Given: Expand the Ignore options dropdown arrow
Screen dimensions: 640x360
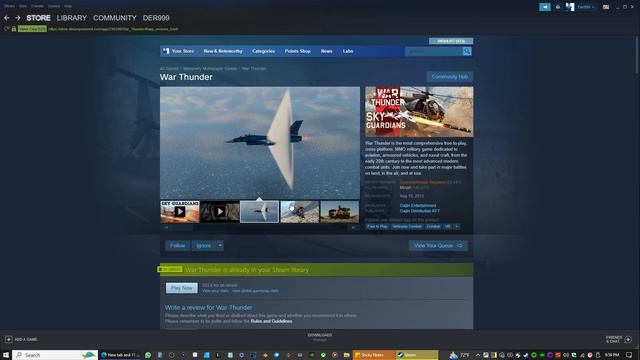Looking at the screenshot, I should (x=220, y=246).
